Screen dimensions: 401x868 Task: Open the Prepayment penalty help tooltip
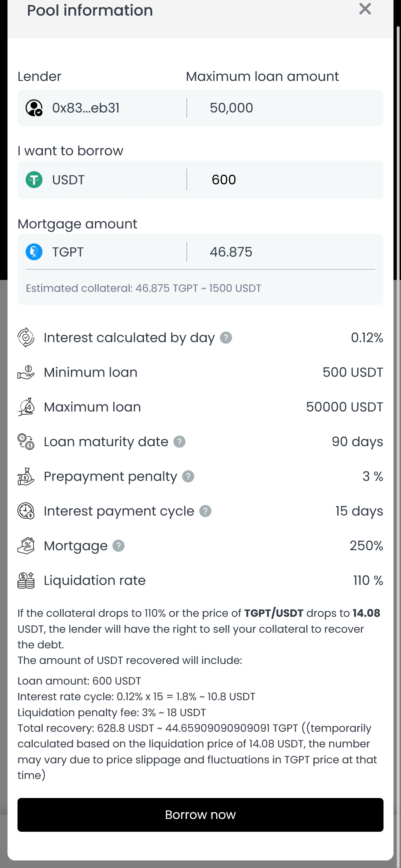[188, 476]
